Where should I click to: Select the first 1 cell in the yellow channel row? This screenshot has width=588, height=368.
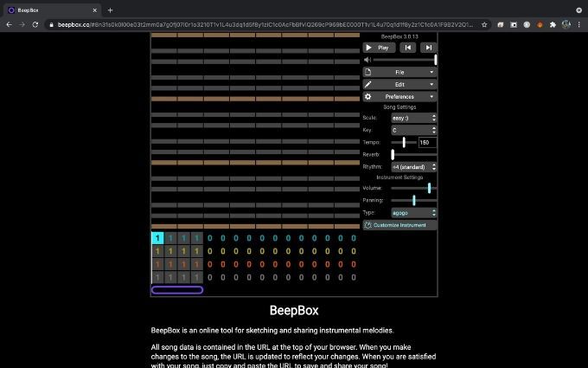click(157, 251)
